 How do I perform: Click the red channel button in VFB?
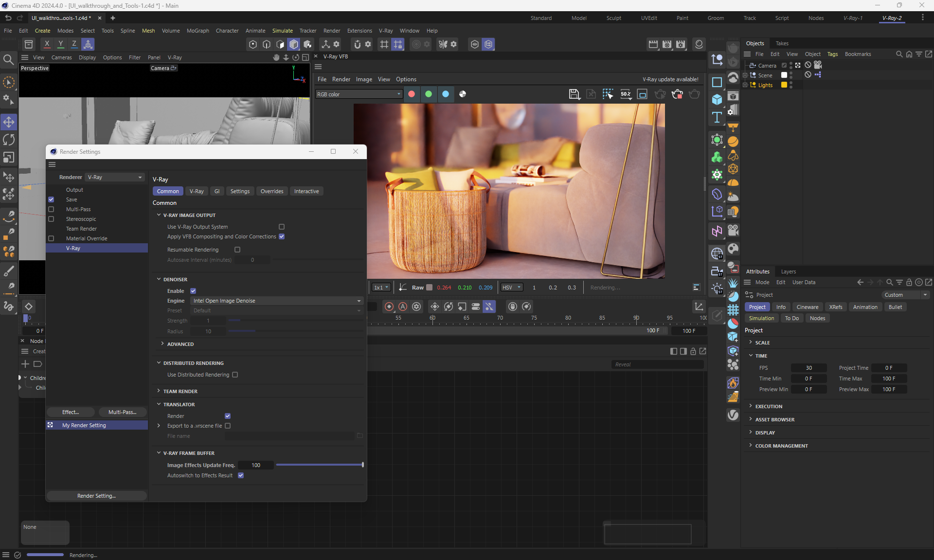412,94
